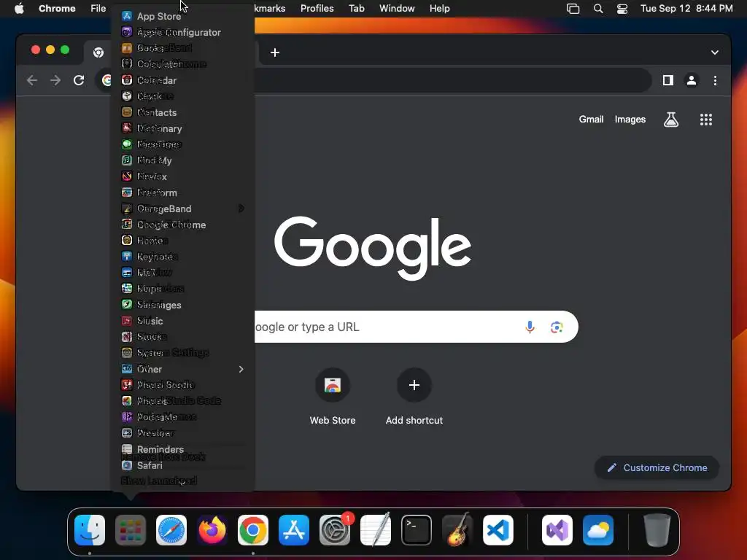The width and height of the screenshot is (747, 560).
Task: Launch Visual Studio Code from the Dock
Action: tap(498, 530)
